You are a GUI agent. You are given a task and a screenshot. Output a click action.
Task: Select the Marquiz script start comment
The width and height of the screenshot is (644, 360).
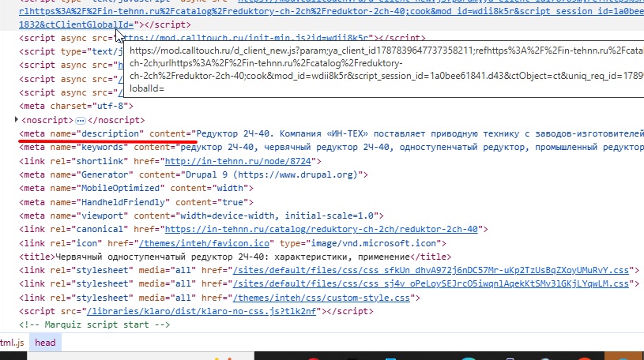click(95, 324)
